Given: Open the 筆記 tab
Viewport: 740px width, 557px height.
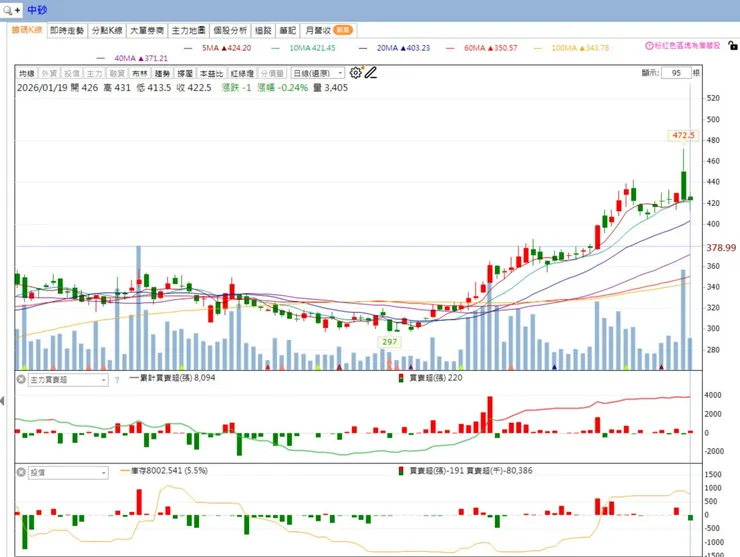Looking at the screenshot, I should pos(287,30).
